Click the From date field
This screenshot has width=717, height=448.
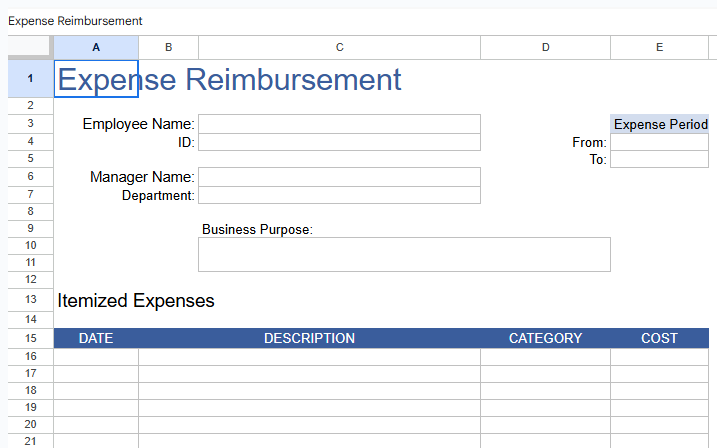[x=659, y=142]
